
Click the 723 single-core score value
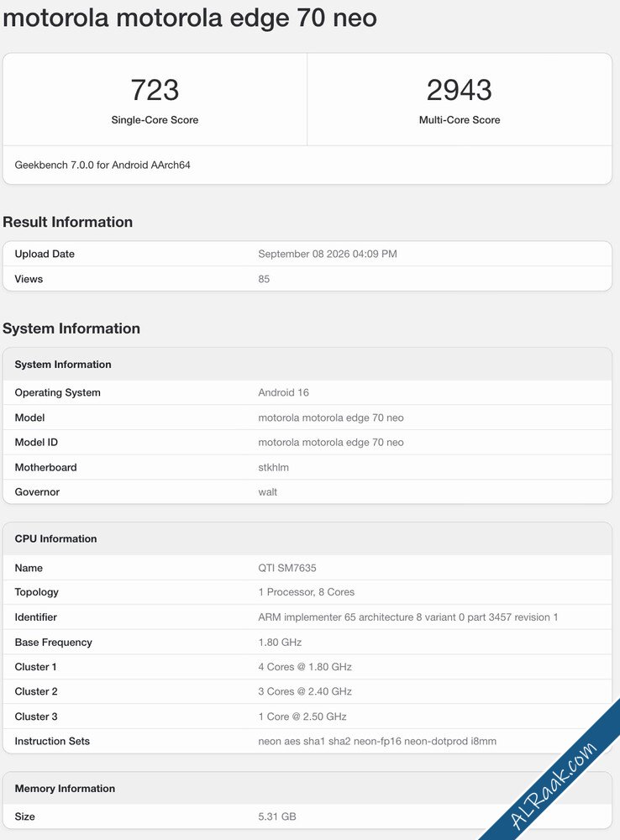tap(155, 90)
